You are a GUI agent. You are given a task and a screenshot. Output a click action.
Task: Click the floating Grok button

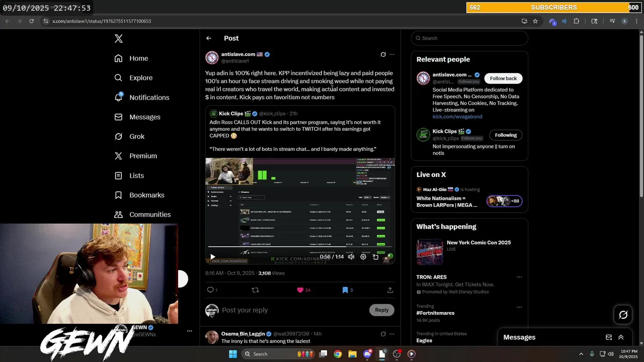click(x=623, y=315)
